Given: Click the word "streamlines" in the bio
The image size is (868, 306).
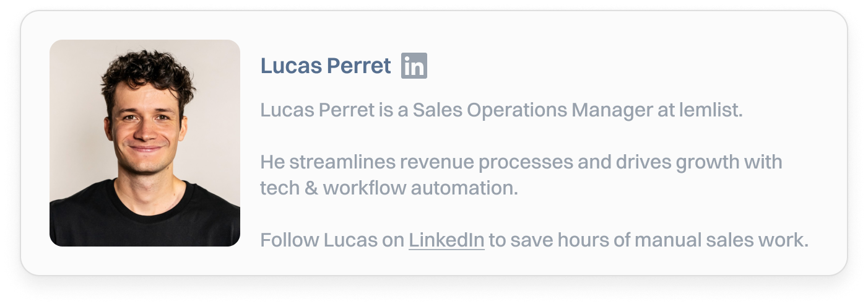Looking at the screenshot, I should click(x=342, y=163).
